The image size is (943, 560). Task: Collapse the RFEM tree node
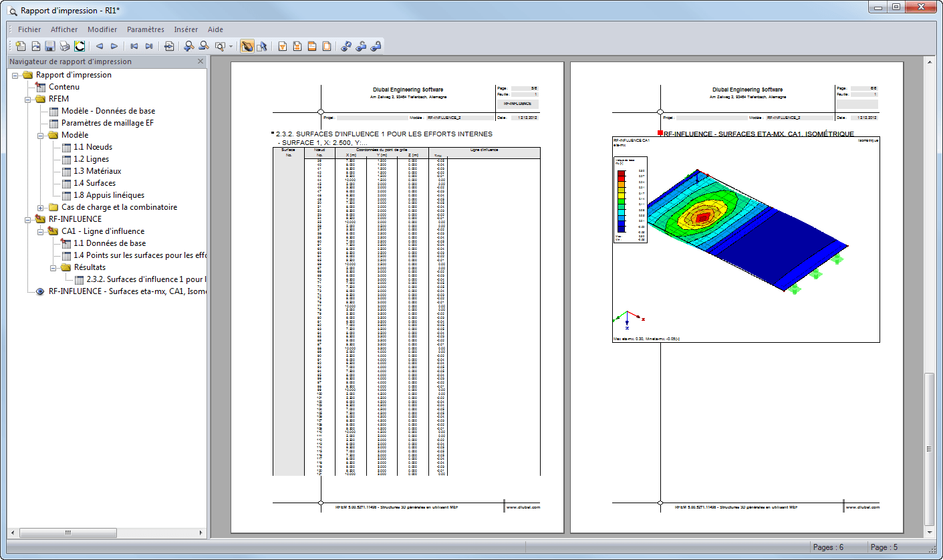(x=28, y=99)
